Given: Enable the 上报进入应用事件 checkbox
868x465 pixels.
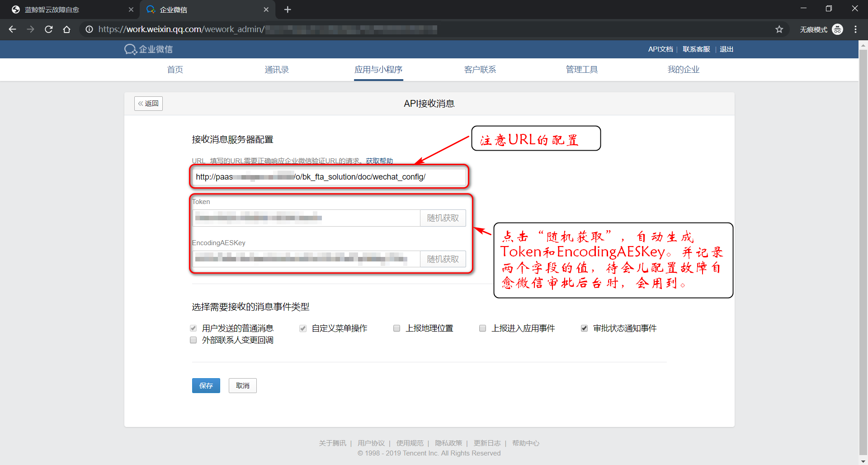Looking at the screenshot, I should (482, 328).
